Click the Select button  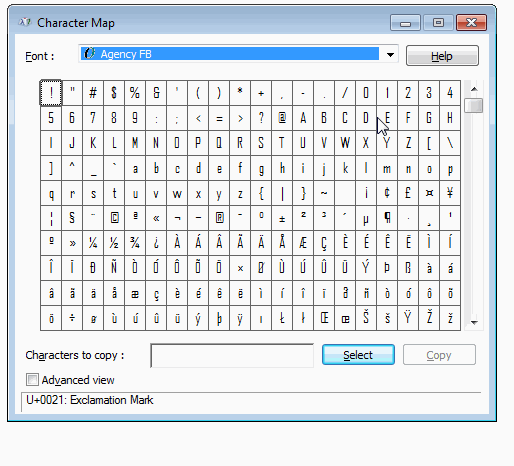click(358, 355)
